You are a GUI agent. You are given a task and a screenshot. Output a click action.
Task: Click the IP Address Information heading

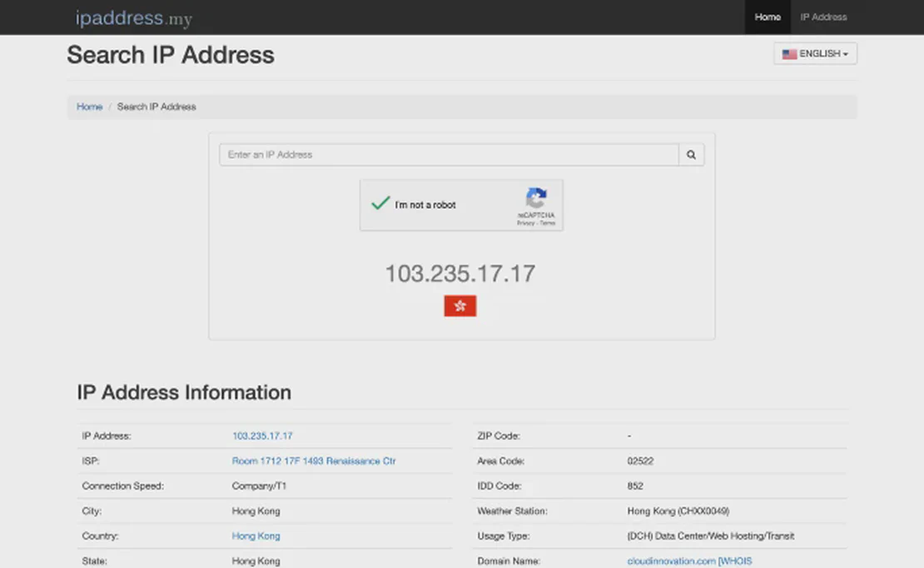coord(184,392)
